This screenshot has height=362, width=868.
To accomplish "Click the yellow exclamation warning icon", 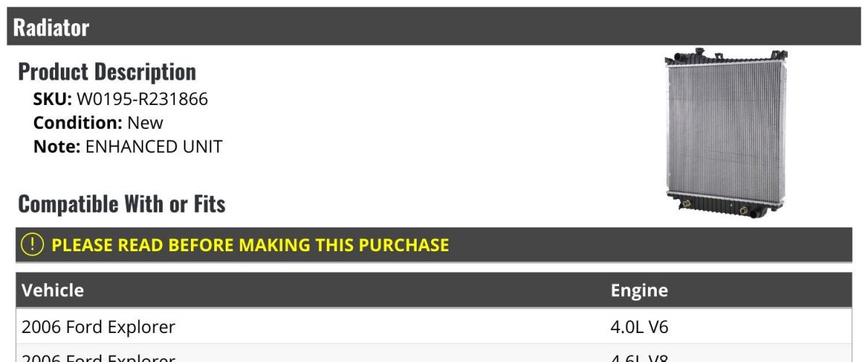I will coord(33,245).
